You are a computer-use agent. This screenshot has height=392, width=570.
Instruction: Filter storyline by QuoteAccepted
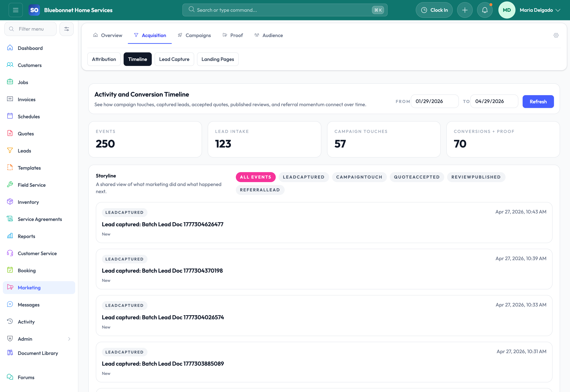pyautogui.click(x=417, y=177)
